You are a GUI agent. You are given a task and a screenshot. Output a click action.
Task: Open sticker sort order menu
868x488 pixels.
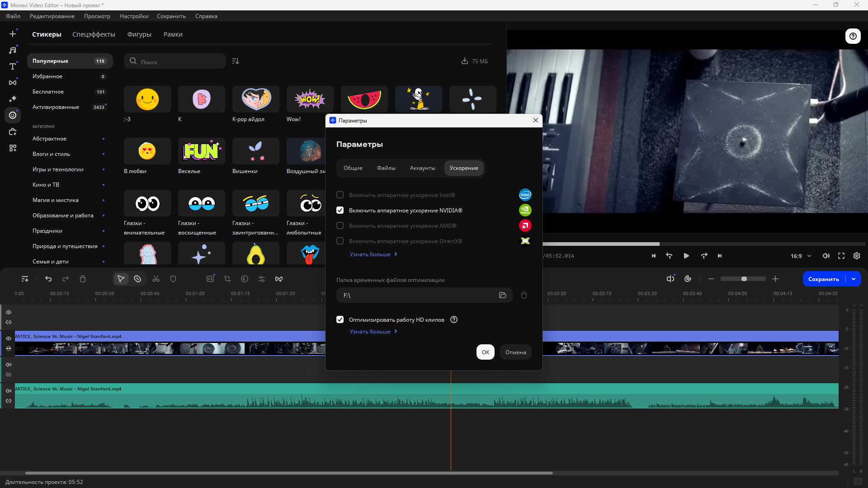point(236,61)
